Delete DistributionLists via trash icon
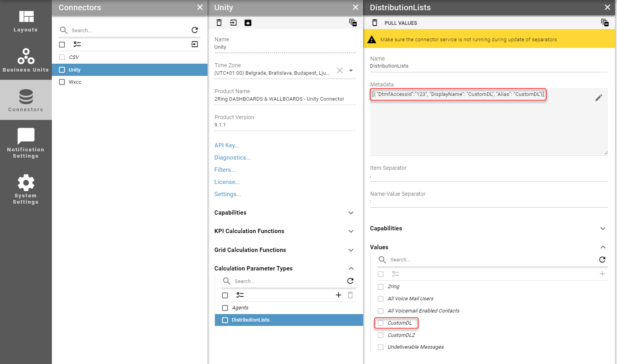Image resolution: width=617 pixels, height=364 pixels. click(x=375, y=23)
